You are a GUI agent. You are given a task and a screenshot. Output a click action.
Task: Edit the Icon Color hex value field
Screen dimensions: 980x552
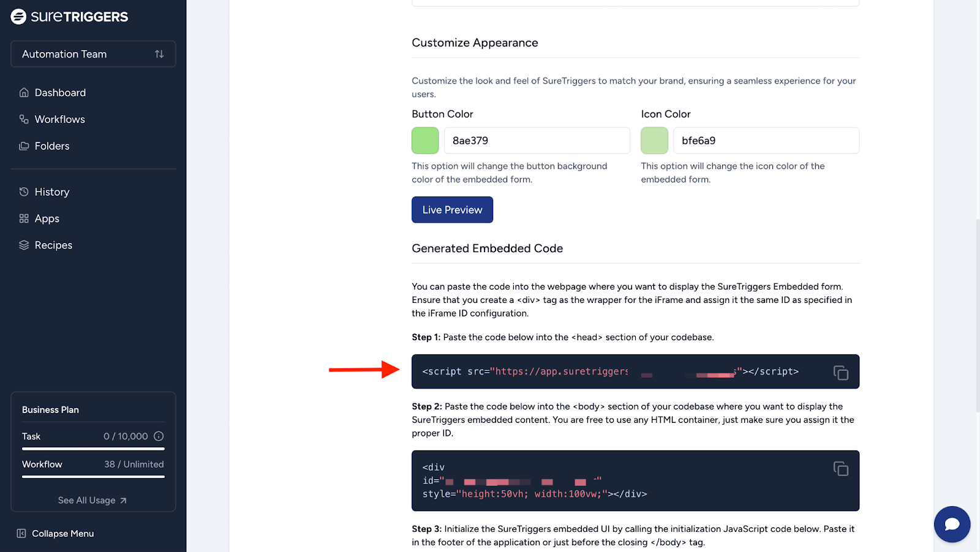click(x=766, y=140)
